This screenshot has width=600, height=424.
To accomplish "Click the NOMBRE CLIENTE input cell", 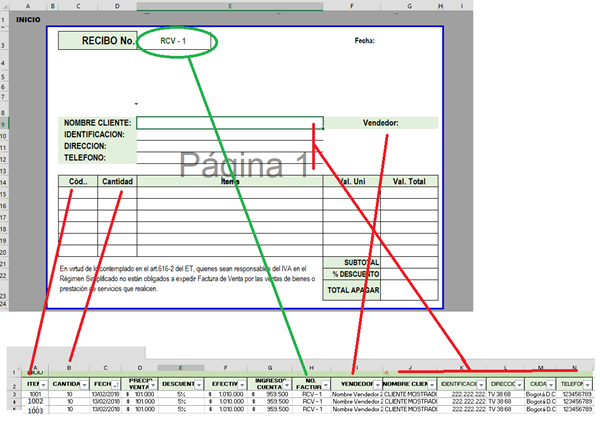I will 230,124.
